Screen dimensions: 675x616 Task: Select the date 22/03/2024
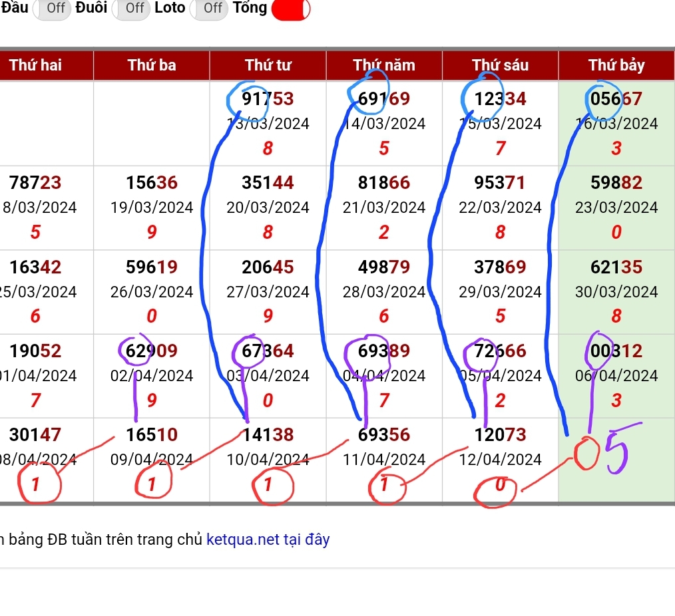point(500,208)
